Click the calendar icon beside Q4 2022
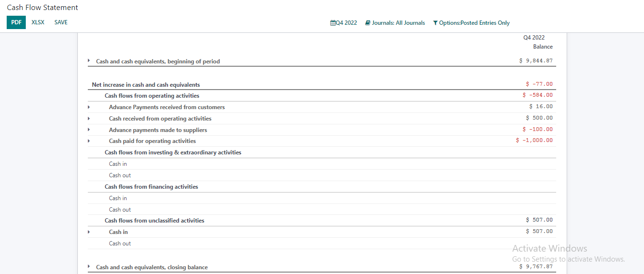 click(x=333, y=23)
